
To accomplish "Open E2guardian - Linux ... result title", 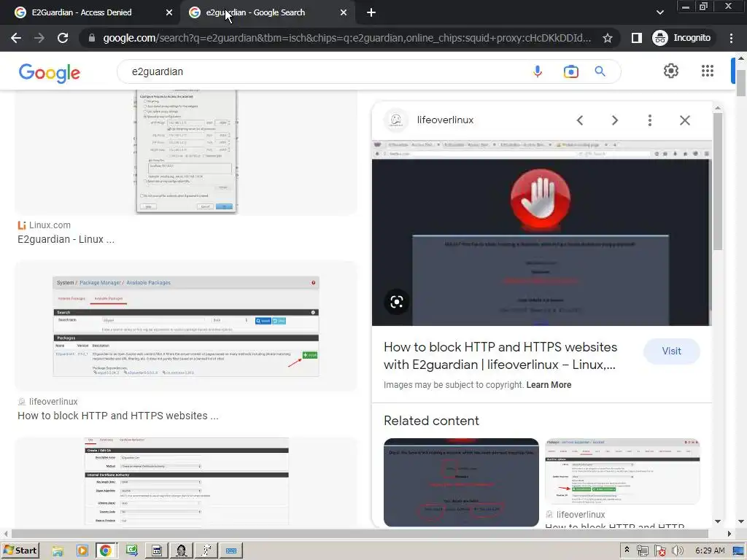I will [66, 239].
